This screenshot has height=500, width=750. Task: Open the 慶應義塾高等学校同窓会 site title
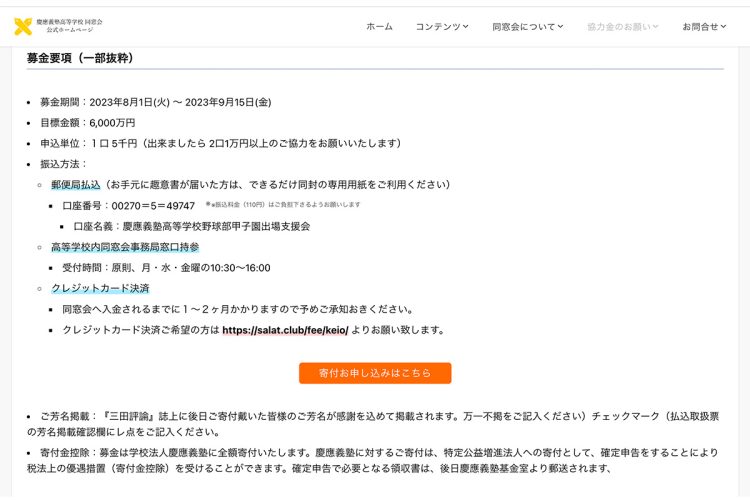click(x=69, y=26)
